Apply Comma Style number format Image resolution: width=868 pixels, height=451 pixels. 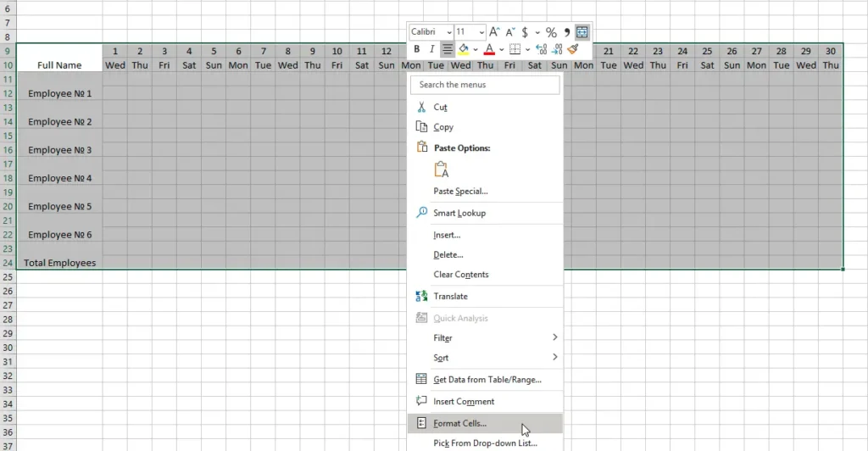(x=566, y=32)
